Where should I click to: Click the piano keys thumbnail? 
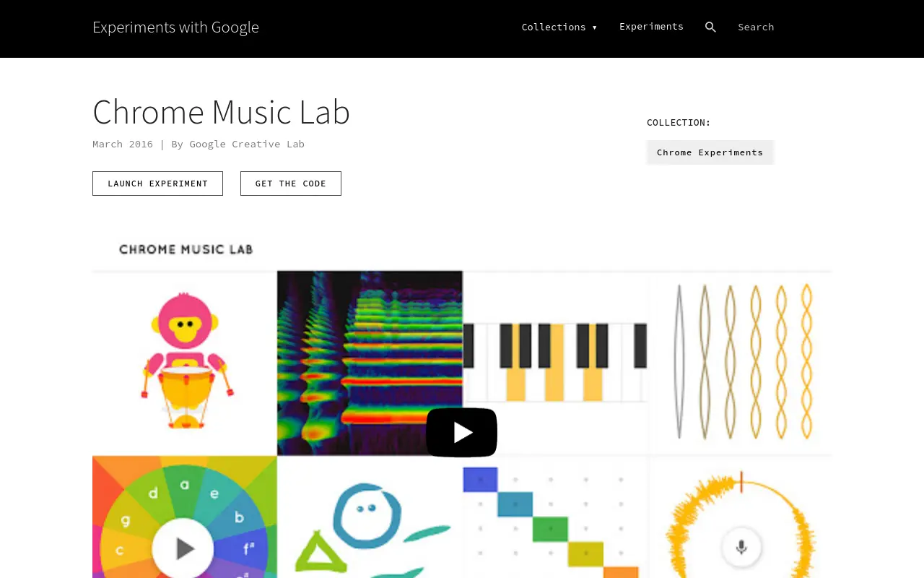tap(555, 363)
